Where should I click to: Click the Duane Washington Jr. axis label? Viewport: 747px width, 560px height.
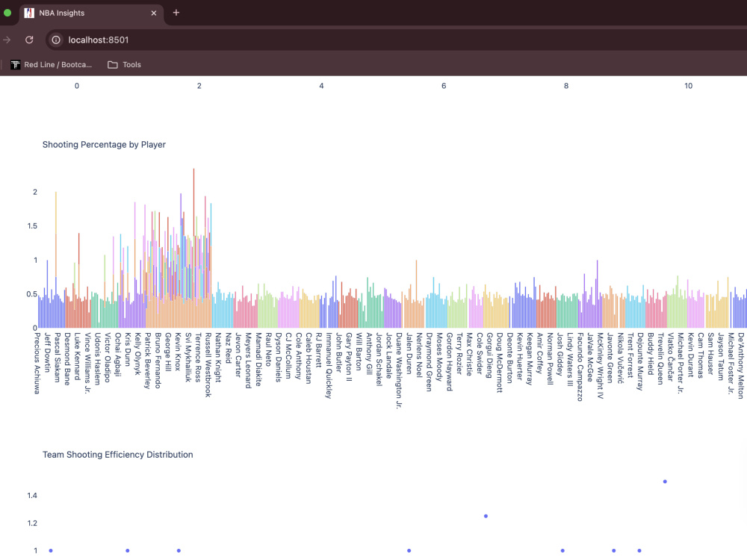pyautogui.click(x=399, y=370)
